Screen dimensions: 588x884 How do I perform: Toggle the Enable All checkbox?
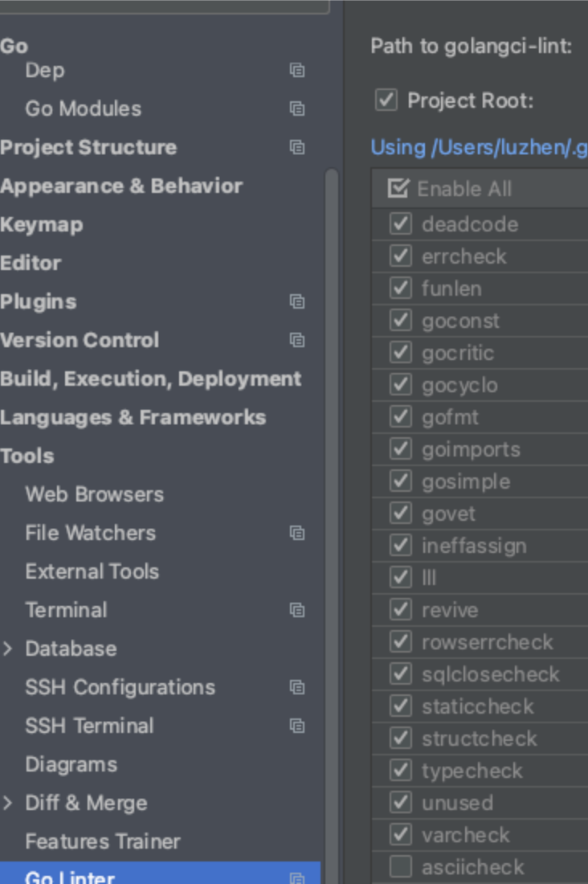398,189
